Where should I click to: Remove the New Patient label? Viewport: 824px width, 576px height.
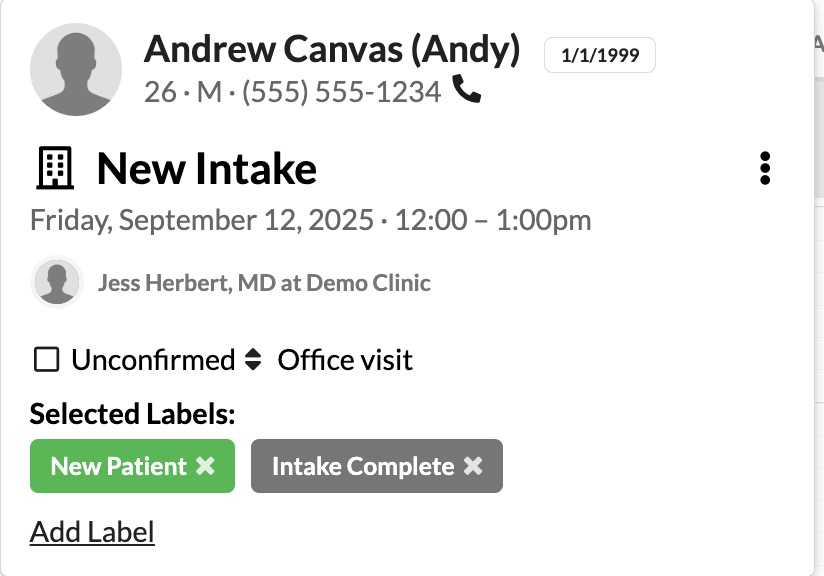[x=205, y=467]
